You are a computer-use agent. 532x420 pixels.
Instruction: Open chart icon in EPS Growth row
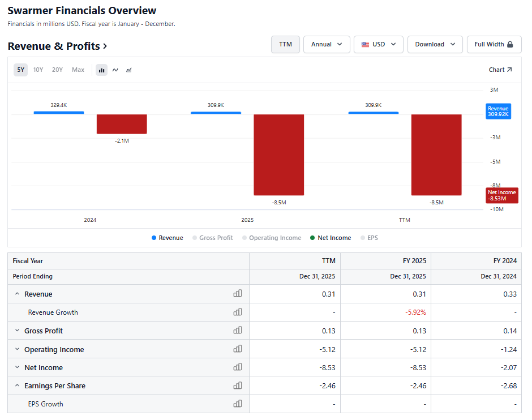(x=238, y=404)
